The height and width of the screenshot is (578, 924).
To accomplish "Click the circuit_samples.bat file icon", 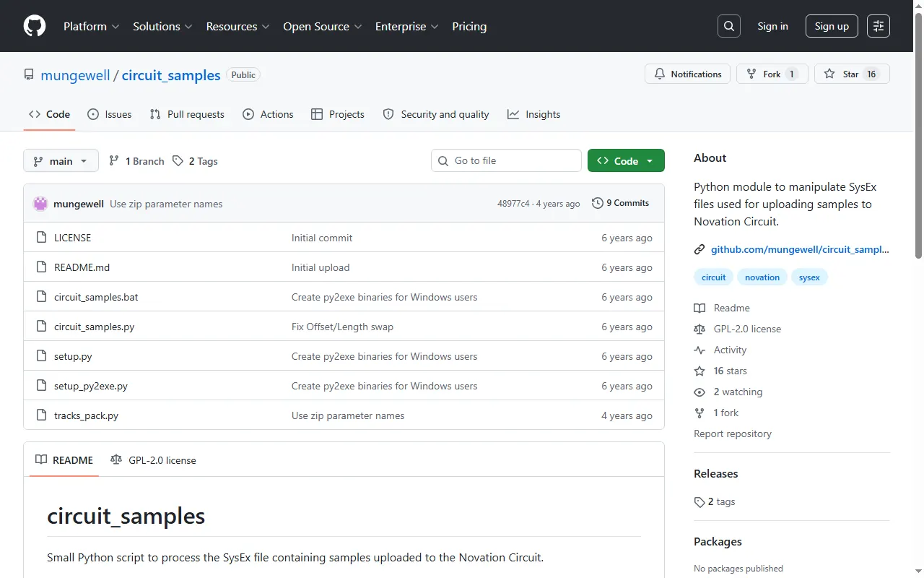I will [x=41, y=297].
